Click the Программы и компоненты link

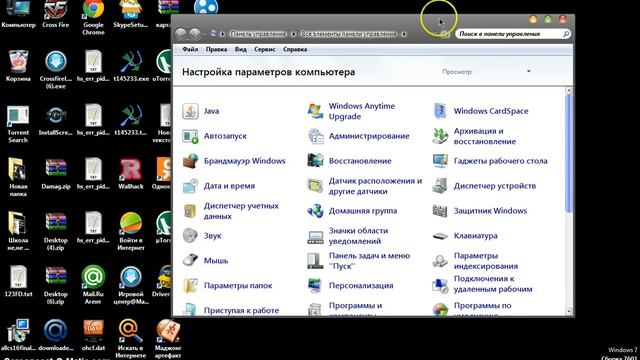[x=356, y=309]
